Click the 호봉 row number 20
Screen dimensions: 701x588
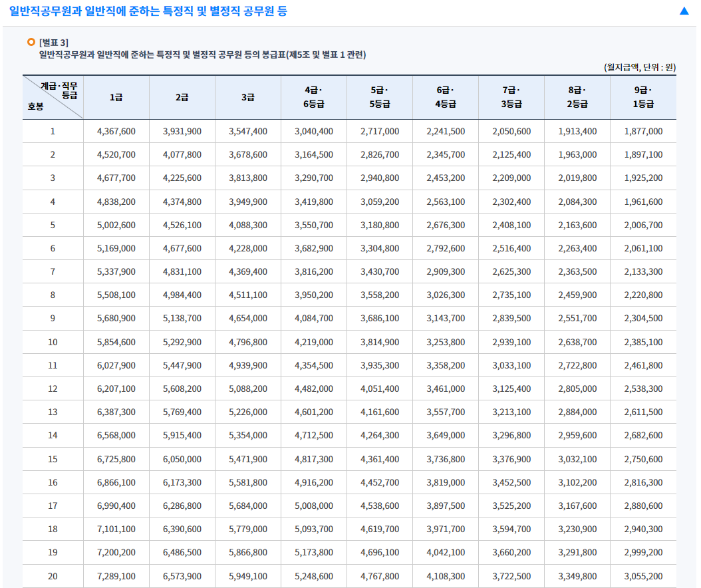click(53, 576)
